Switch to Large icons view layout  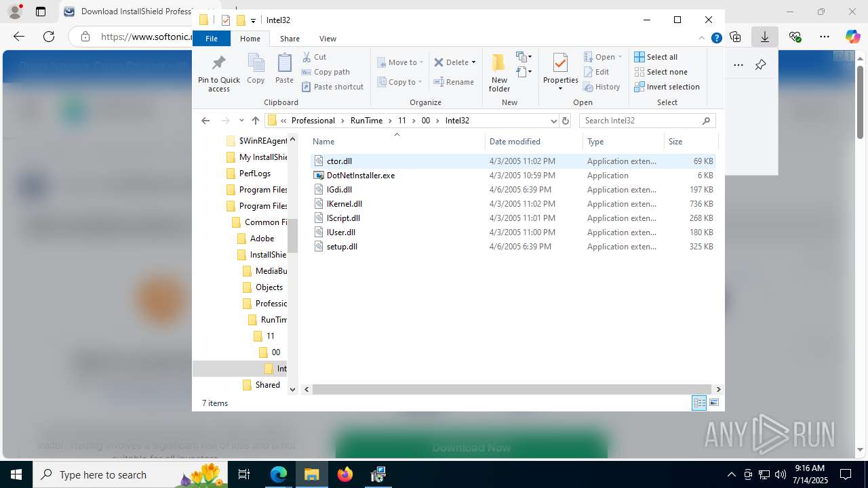coord(714,403)
